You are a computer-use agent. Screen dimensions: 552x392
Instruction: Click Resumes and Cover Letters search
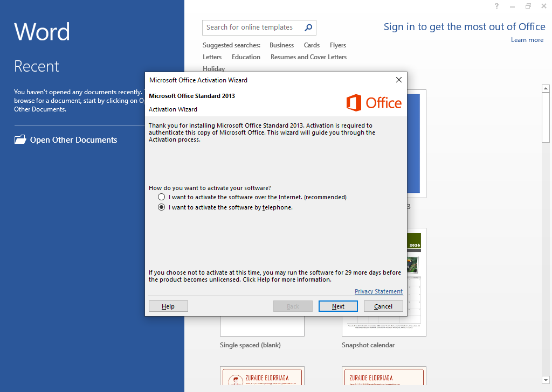pos(308,57)
